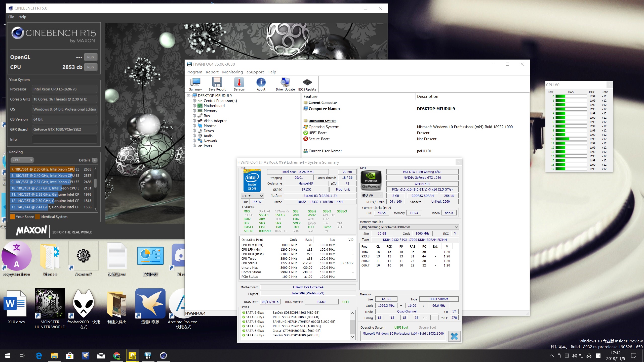Expand the Video Adapter tree node
The image size is (644, 362).
(x=194, y=121)
